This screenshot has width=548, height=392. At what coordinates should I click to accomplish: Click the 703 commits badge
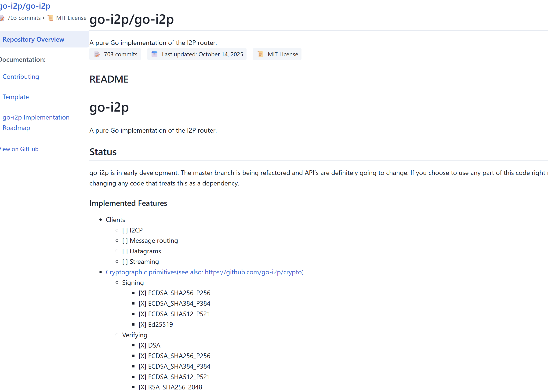coord(120,54)
